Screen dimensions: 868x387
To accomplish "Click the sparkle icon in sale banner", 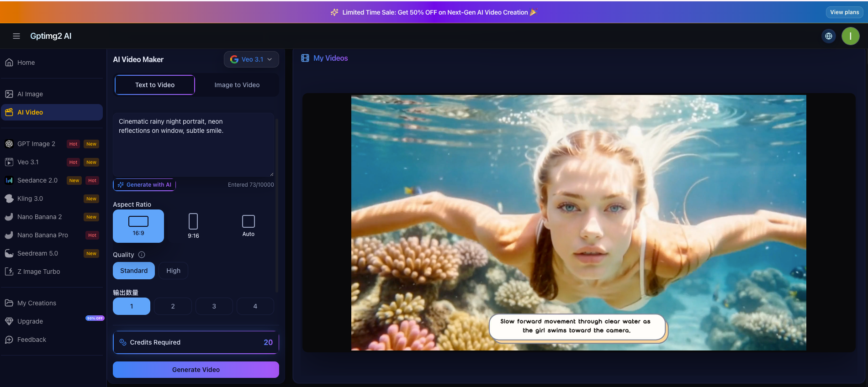I will click(x=334, y=12).
